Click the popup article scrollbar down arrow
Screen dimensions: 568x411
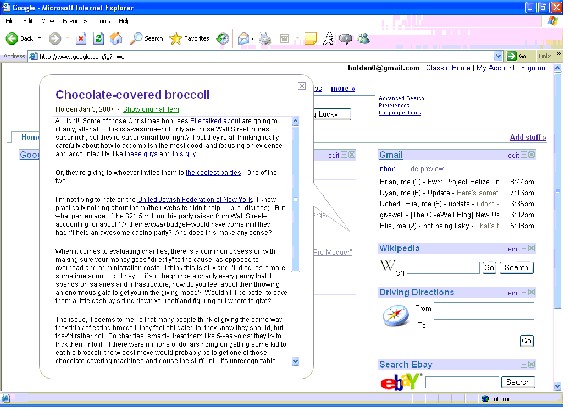pos(295,361)
